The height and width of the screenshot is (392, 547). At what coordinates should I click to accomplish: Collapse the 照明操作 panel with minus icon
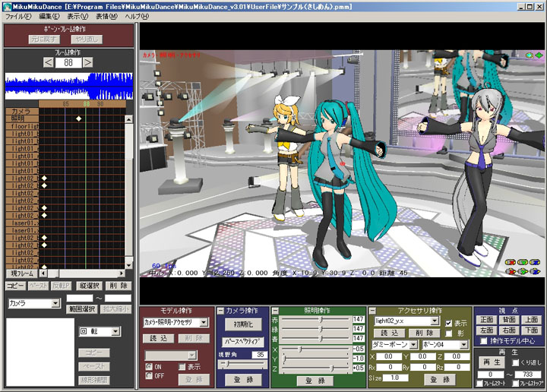click(x=275, y=311)
